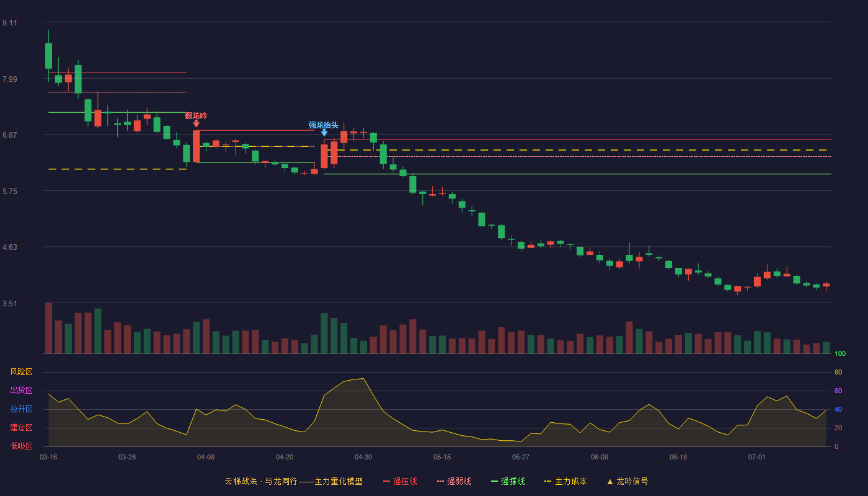
Task: Click the 05-27 date label
Action: pos(521,457)
